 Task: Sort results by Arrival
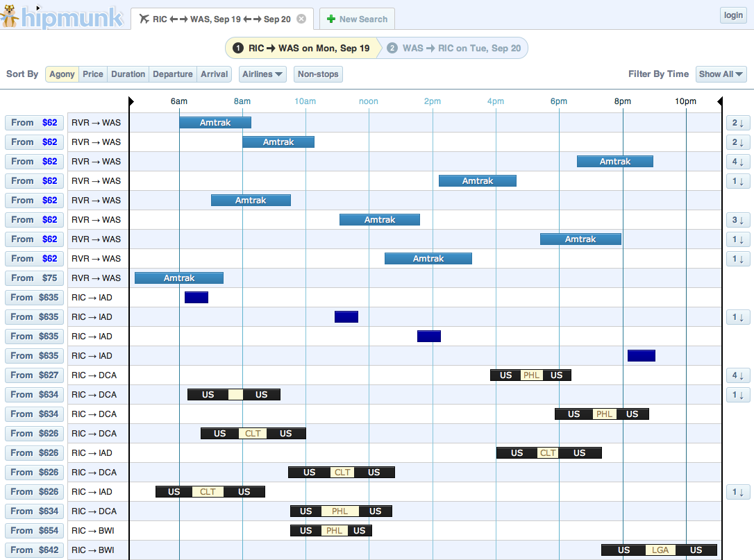[x=214, y=74]
